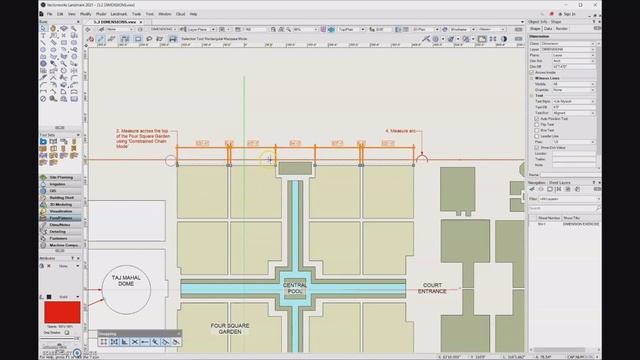This screenshot has width=640, height=360.
Task: Toggle Snap to Intersection in Snapping palette
Action: pyautogui.click(x=134, y=342)
